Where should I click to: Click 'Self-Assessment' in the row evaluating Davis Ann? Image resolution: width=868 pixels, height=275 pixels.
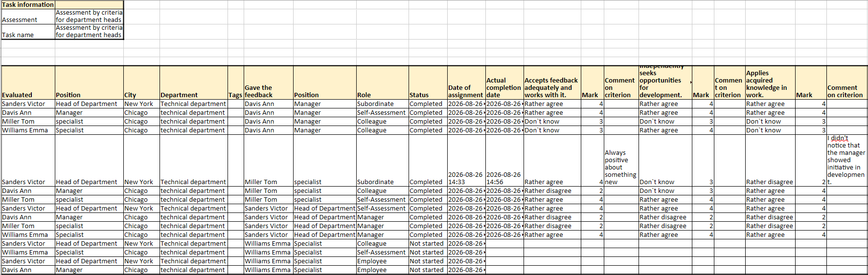(x=383, y=113)
